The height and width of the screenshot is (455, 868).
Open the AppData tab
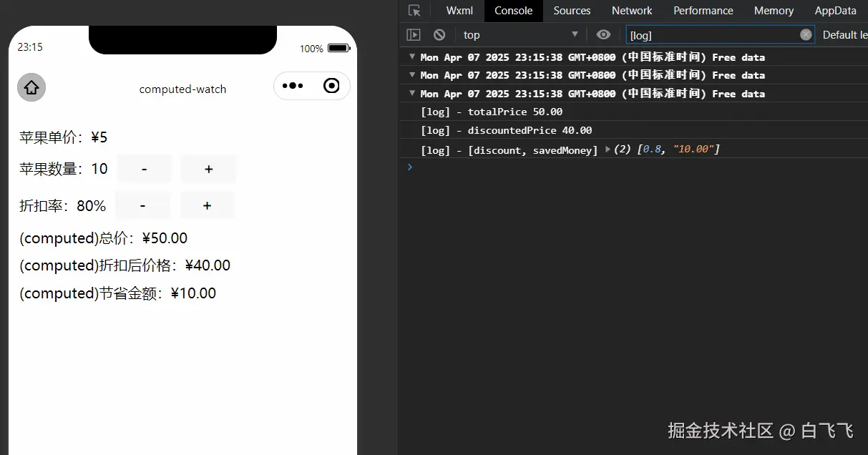tap(836, 11)
